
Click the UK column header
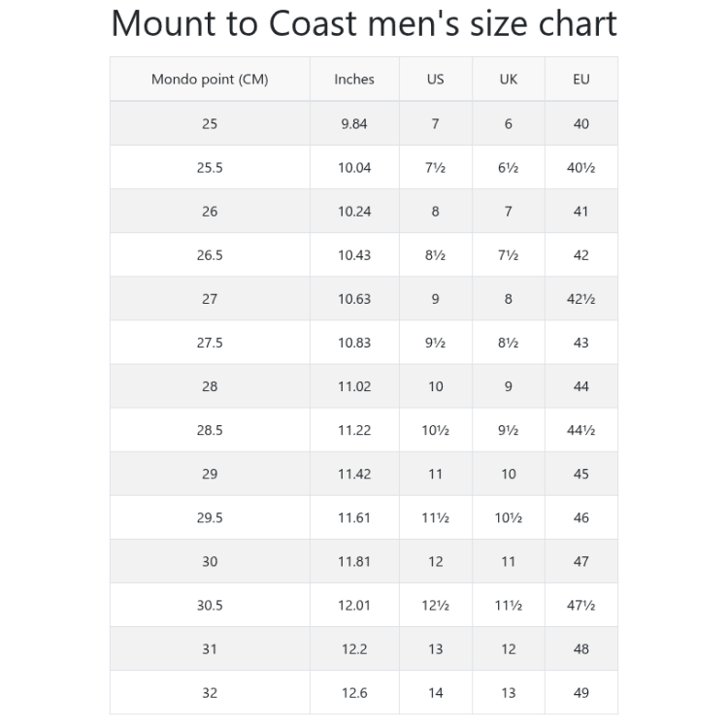(508, 80)
